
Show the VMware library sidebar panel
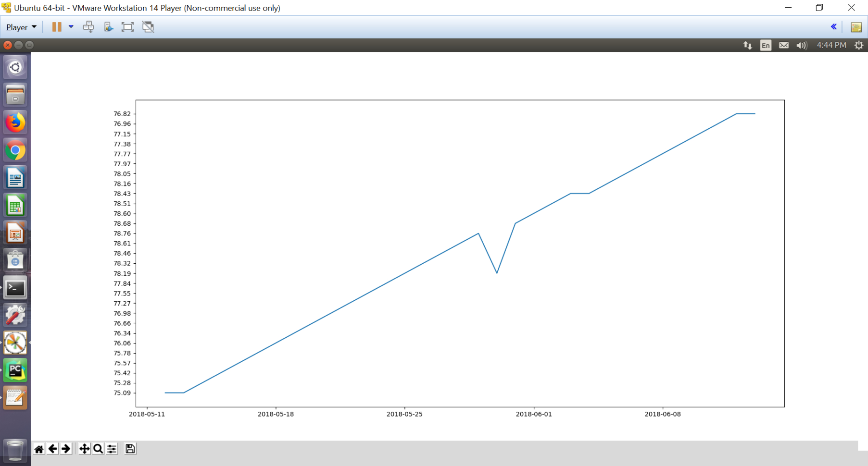856,27
